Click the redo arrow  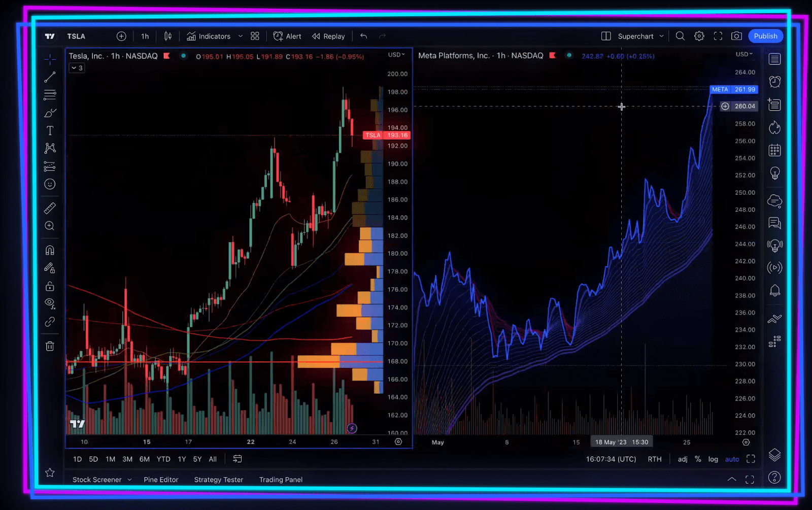(383, 36)
